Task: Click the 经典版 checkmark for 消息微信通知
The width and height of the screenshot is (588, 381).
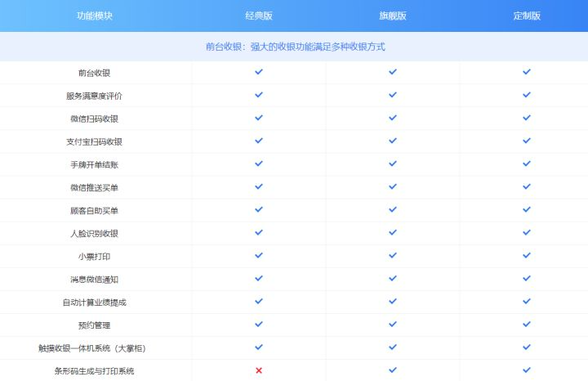Action: pos(259,278)
